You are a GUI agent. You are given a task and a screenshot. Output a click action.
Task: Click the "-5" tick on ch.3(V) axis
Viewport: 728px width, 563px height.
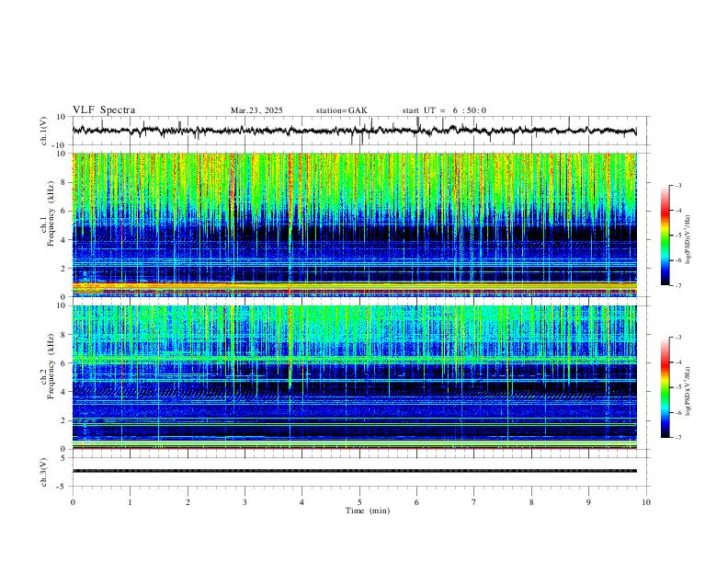tap(63, 487)
